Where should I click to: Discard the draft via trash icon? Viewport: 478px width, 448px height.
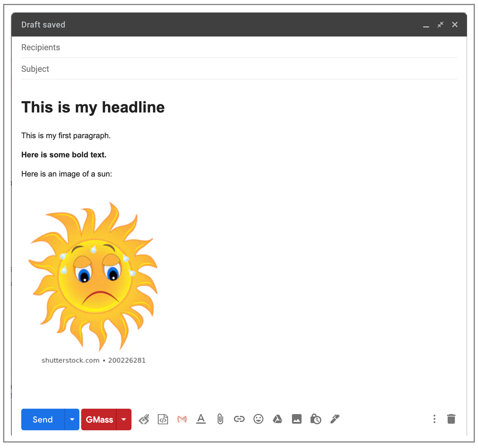(451, 419)
